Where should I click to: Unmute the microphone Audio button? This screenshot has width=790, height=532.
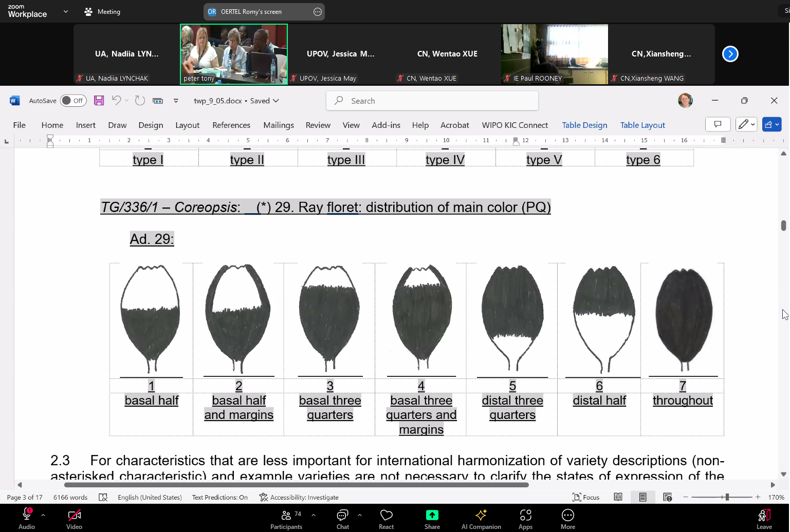[x=27, y=516]
